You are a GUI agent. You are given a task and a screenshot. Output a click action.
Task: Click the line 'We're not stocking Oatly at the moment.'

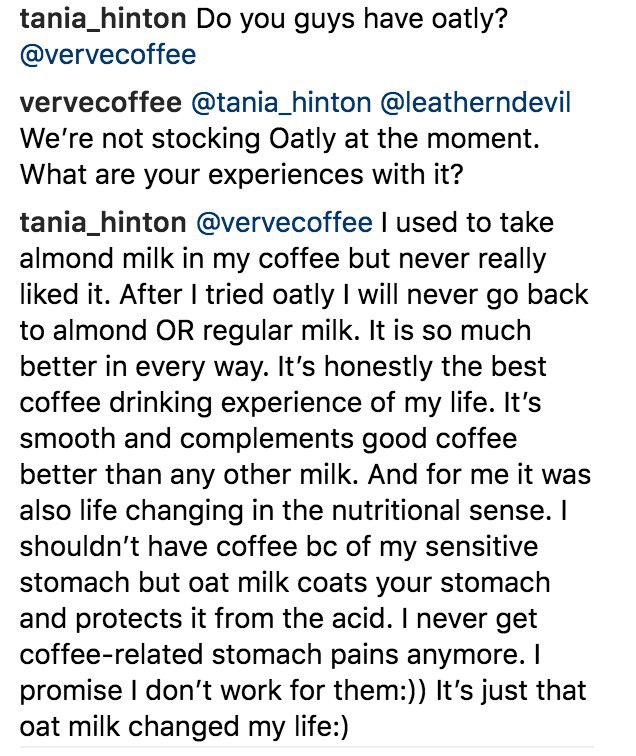279,139
